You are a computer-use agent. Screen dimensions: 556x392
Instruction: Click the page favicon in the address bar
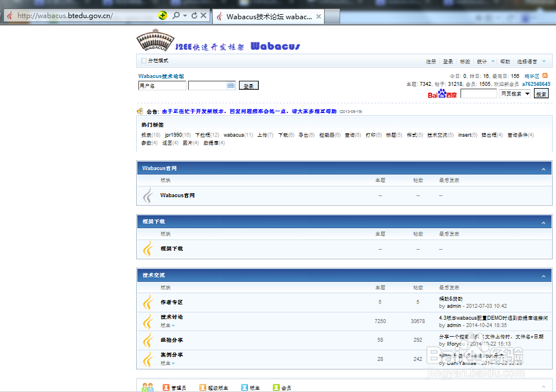coord(10,16)
